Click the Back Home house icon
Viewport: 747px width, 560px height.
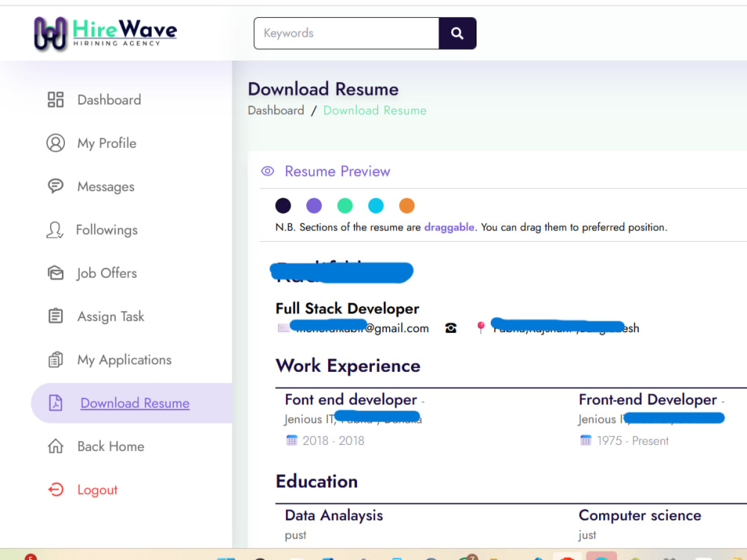coord(56,447)
